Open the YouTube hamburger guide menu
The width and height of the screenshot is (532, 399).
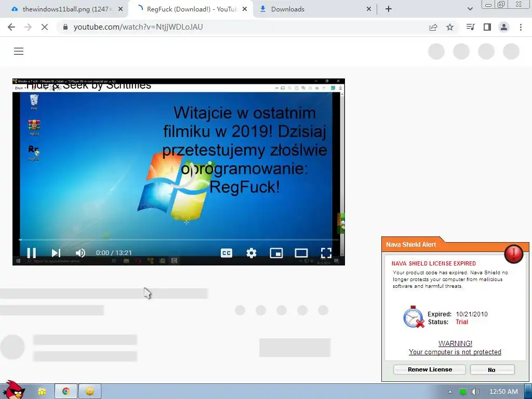coord(19,51)
